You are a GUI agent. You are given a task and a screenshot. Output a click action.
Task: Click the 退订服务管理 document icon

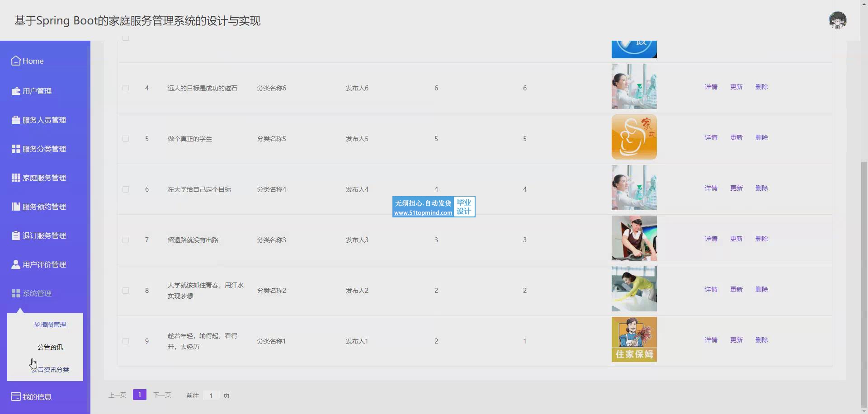point(16,235)
